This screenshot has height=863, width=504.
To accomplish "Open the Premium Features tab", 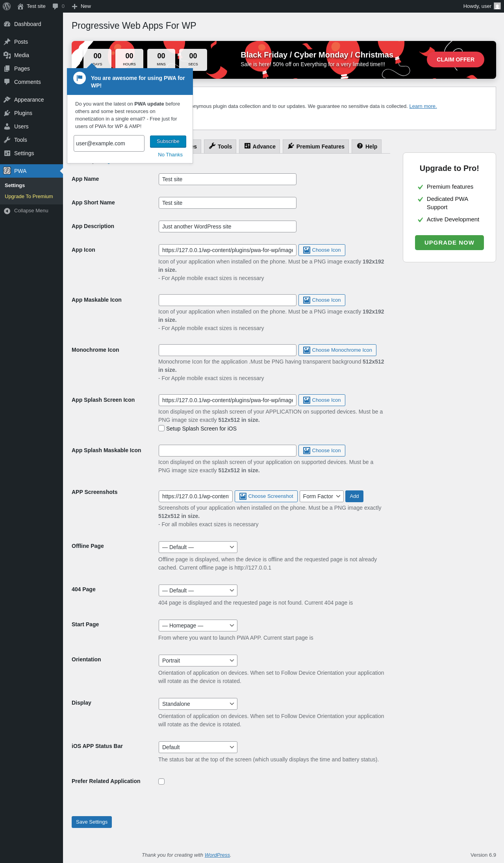I will point(316,147).
